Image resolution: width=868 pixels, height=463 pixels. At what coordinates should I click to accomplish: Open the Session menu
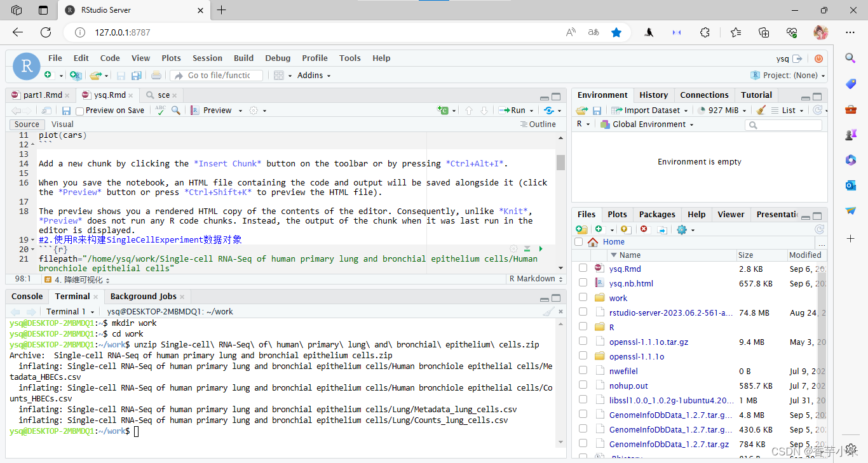pos(207,58)
